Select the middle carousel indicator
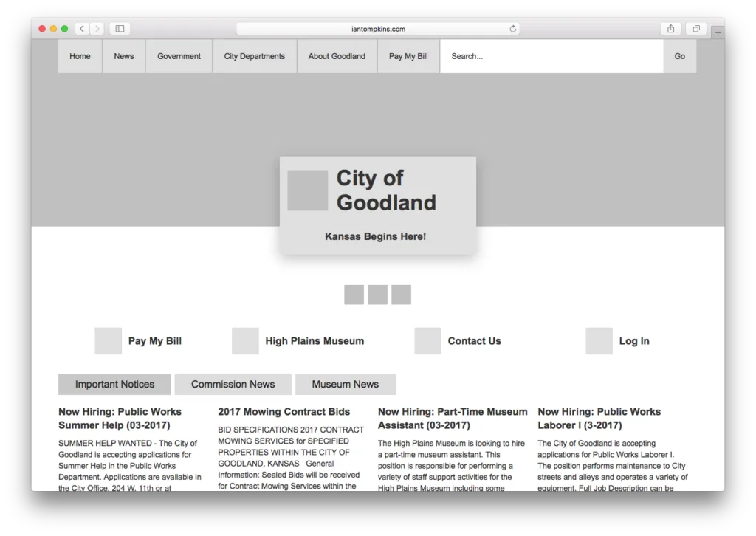The image size is (756, 536). point(377,294)
